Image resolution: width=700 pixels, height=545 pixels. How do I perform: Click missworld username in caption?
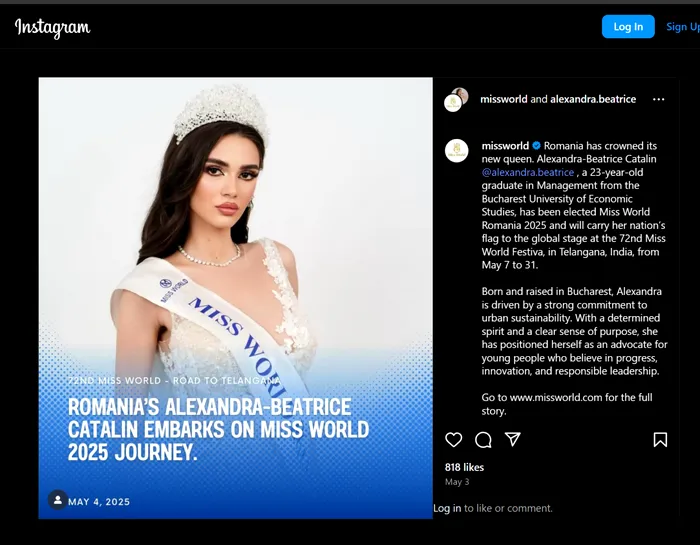click(505, 146)
